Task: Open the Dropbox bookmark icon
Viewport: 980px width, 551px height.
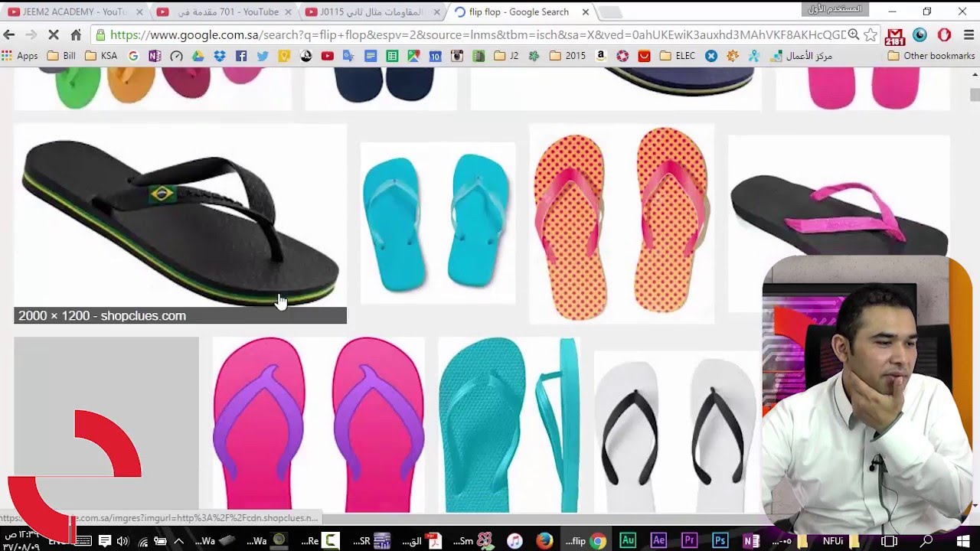Action: pos(220,56)
